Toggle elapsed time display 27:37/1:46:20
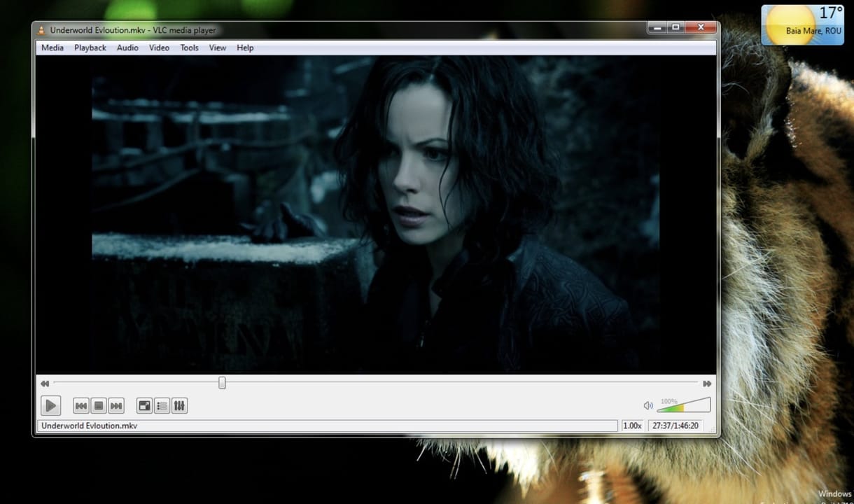The height and width of the screenshot is (504, 854). (x=675, y=426)
